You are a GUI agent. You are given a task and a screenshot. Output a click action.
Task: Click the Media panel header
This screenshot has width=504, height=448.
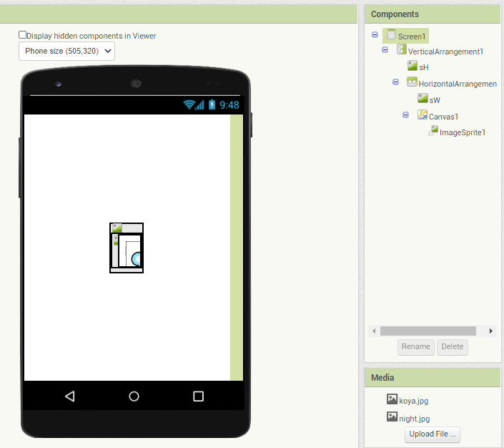pyautogui.click(x=433, y=378)
